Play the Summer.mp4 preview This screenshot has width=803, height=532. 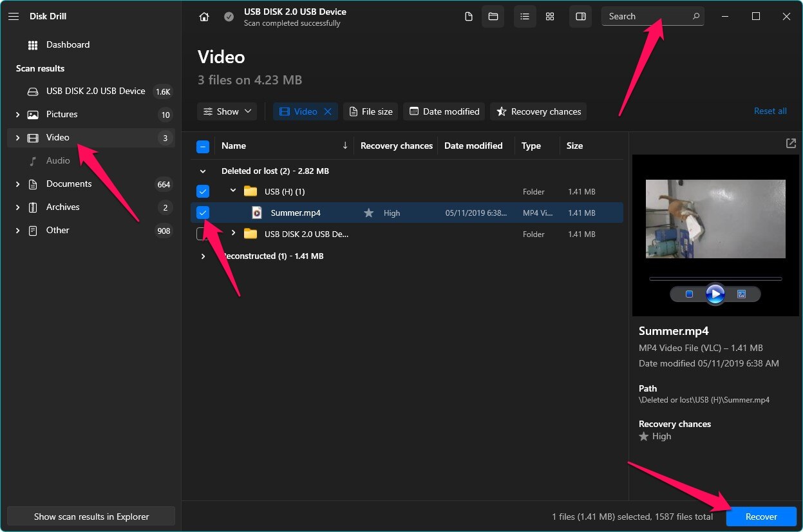(715, 294)
